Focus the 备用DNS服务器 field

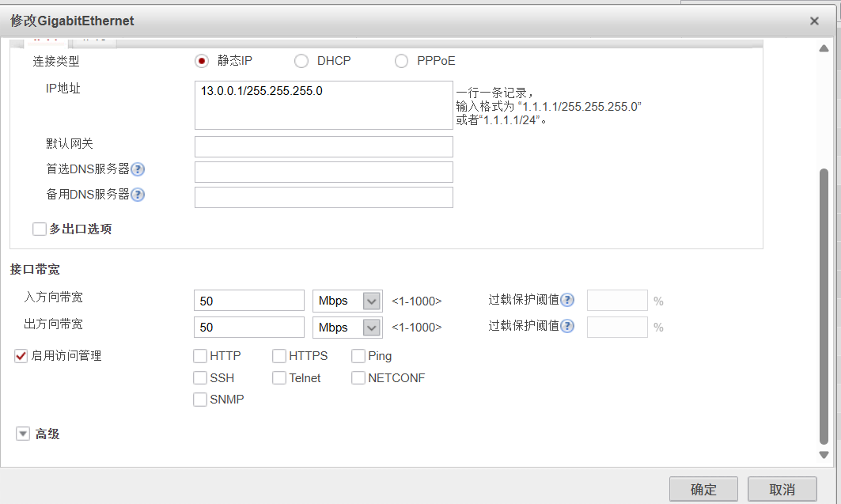[324, 197]
